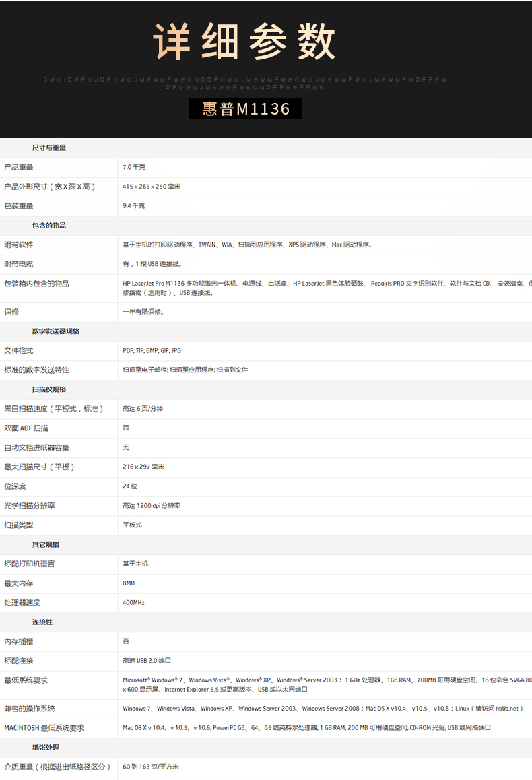Select the text starting 'Mac OS X v 10.4'
The height and width of the screenshot is (780, 532).
pos(307,728)
